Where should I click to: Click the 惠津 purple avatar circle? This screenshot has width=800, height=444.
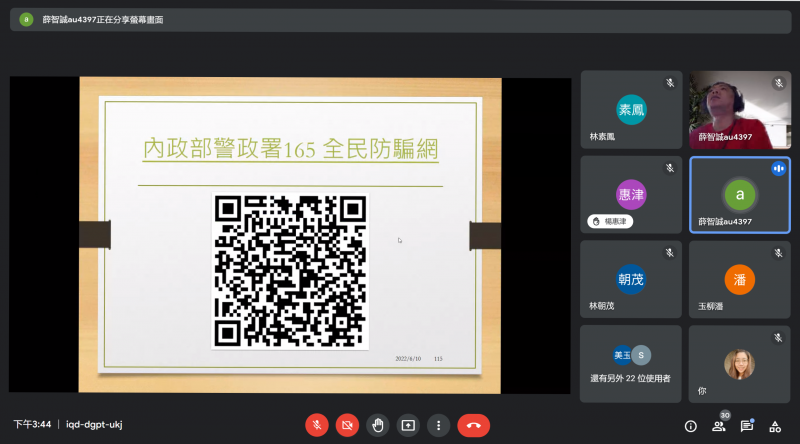631,195
